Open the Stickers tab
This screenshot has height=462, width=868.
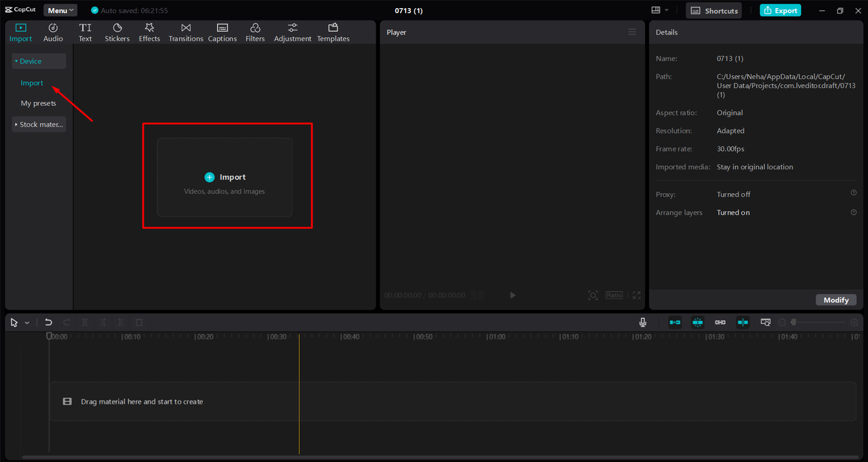point(117,33)
